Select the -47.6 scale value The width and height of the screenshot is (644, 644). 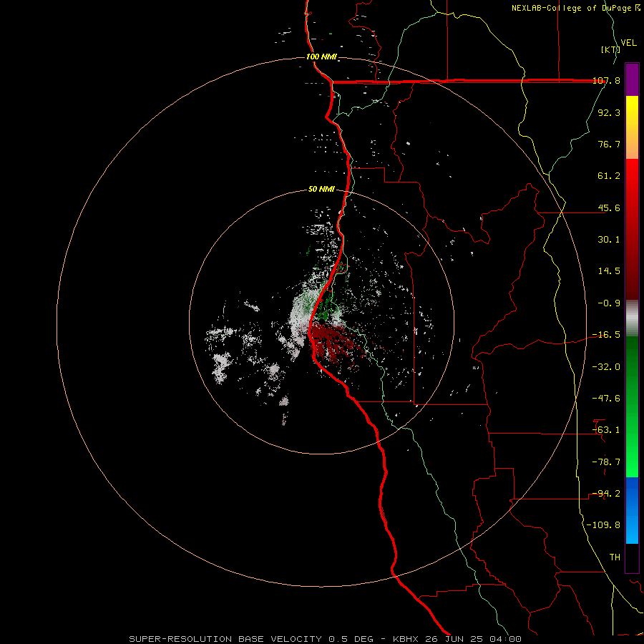pos(607,399)
